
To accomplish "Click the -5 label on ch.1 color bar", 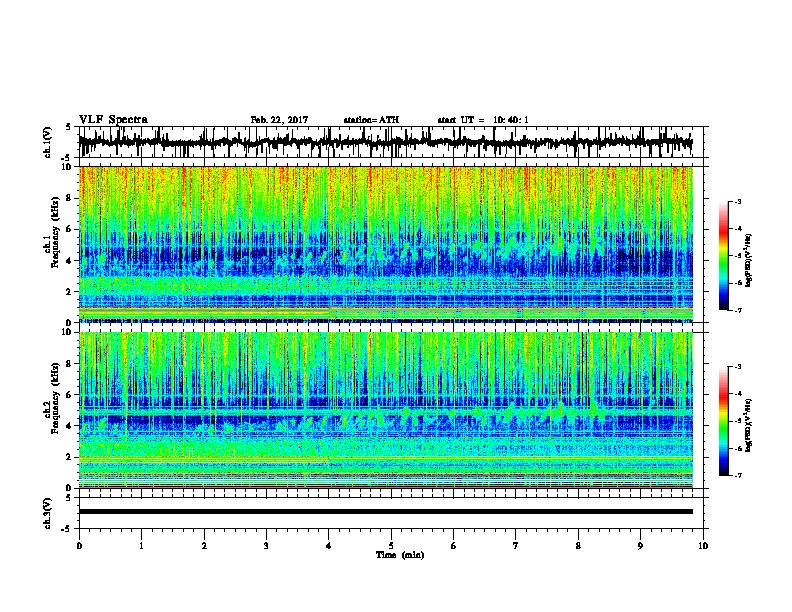I will 737,256.
